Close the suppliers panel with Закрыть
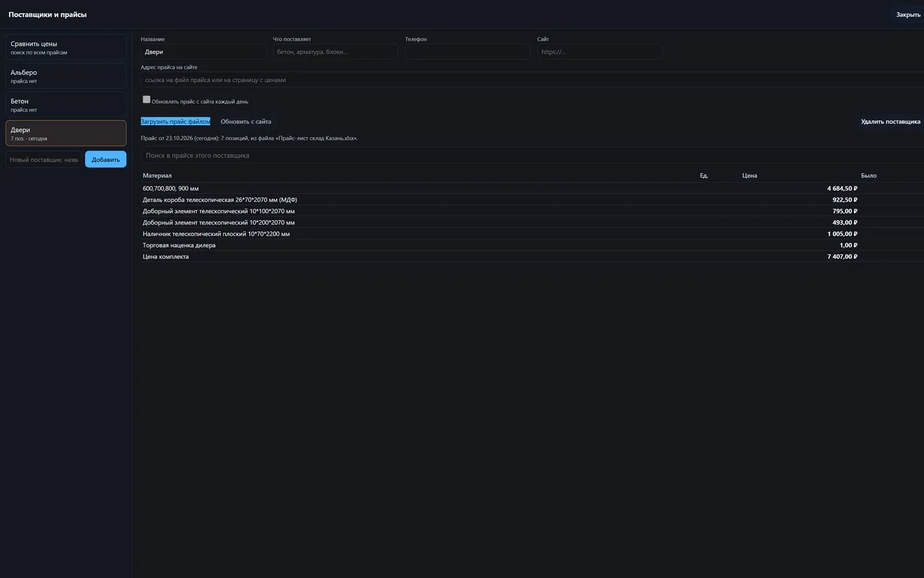This screenshot has height=578, width=924. pyautogui.click(x=908, y=15)
